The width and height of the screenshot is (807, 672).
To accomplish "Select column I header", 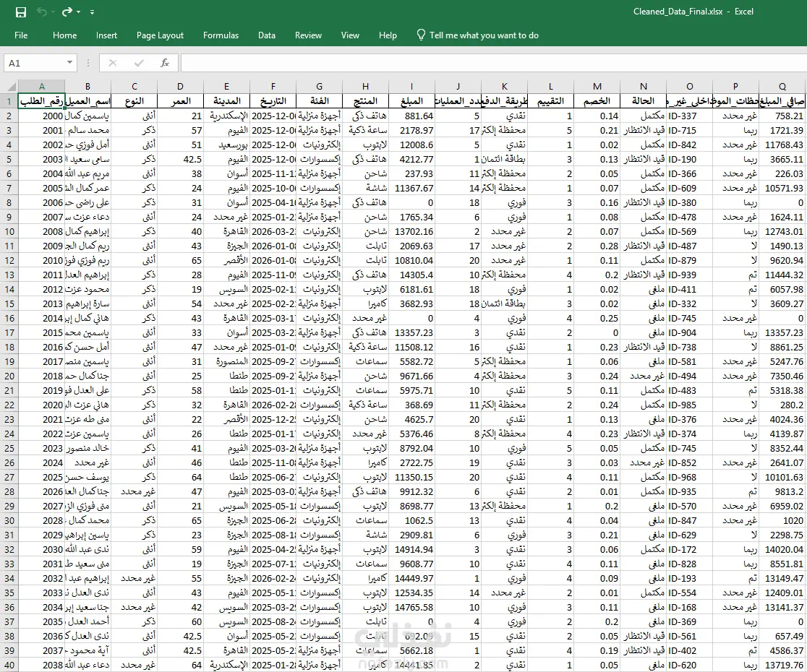I will [x=411, y=87].
